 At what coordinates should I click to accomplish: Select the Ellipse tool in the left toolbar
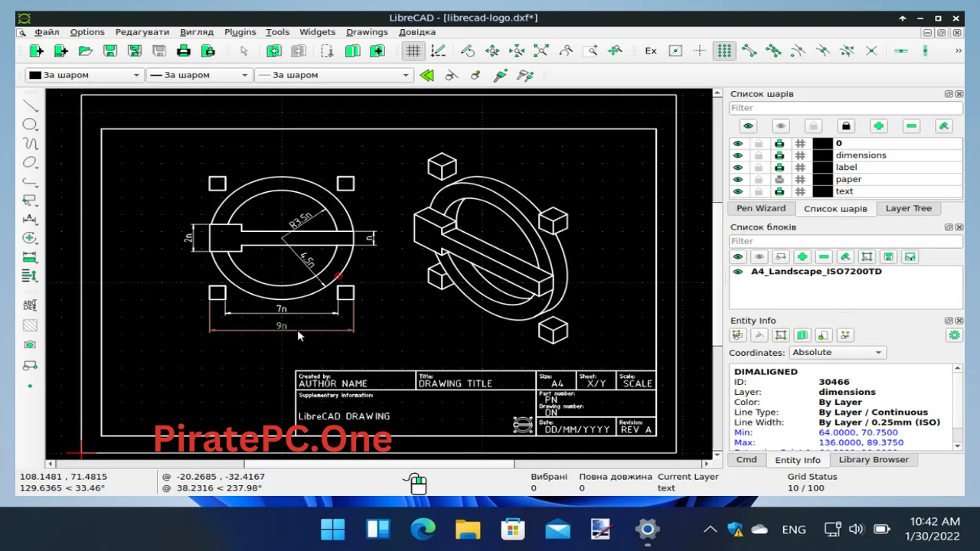point(30,162)
